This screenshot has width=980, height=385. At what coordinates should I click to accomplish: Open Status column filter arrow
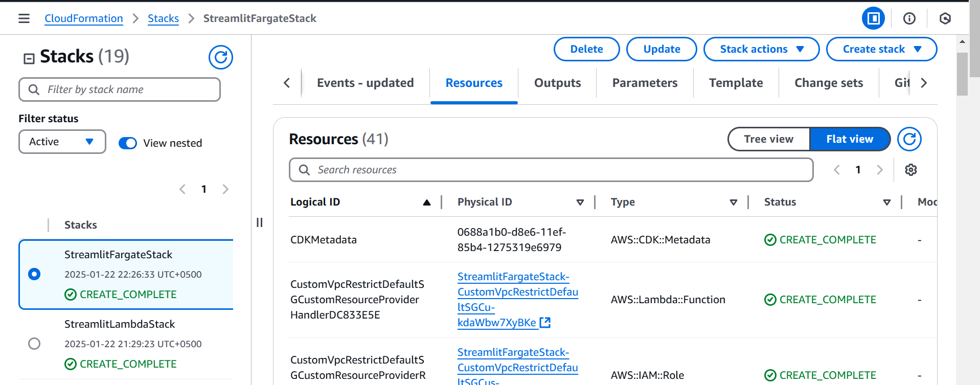887,202
